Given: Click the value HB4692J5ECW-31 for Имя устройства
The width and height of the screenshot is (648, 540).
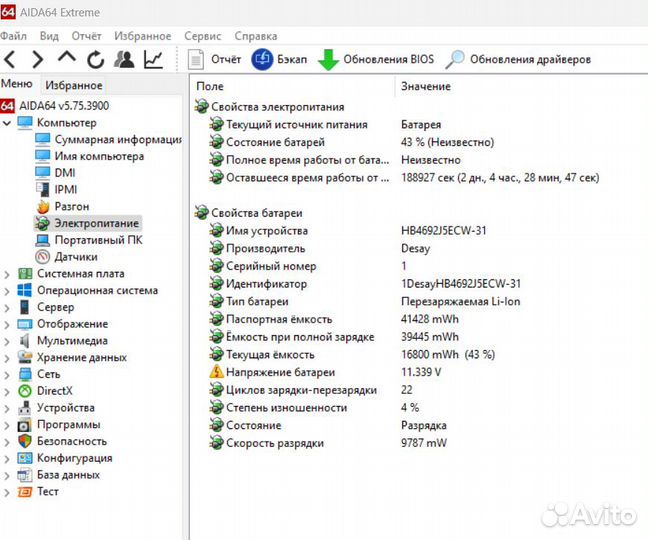Looking at the screenshot, I should 444,231.
